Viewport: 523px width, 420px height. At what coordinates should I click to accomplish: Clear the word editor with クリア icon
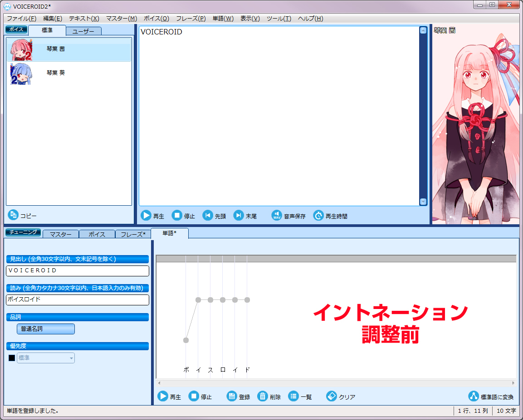332,396
